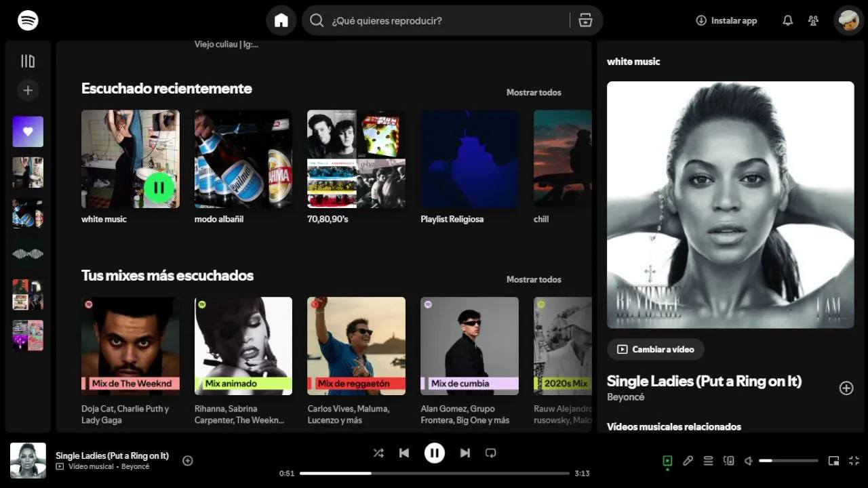
Task: Open Single Ladies title in right panel
Action: click(x=704, y=381)
